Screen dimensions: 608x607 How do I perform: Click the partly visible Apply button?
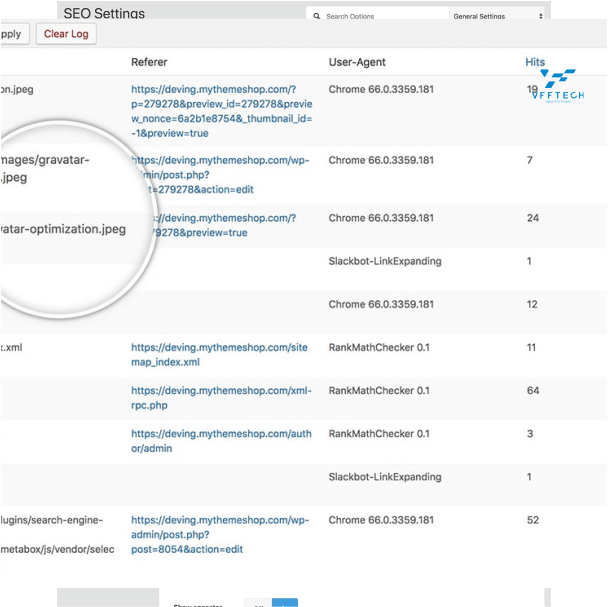pyautogui.click(x=14, y=34)
